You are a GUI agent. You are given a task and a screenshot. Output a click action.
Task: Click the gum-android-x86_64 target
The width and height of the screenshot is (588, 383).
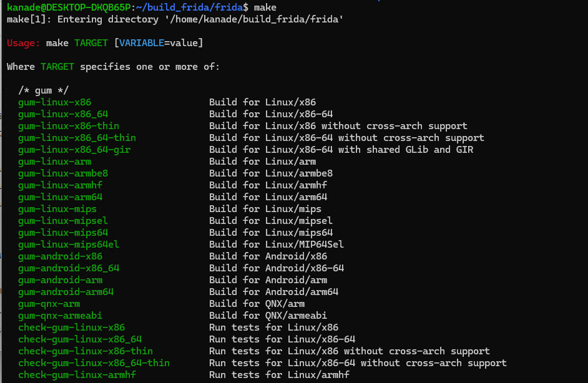pos(69,268)
